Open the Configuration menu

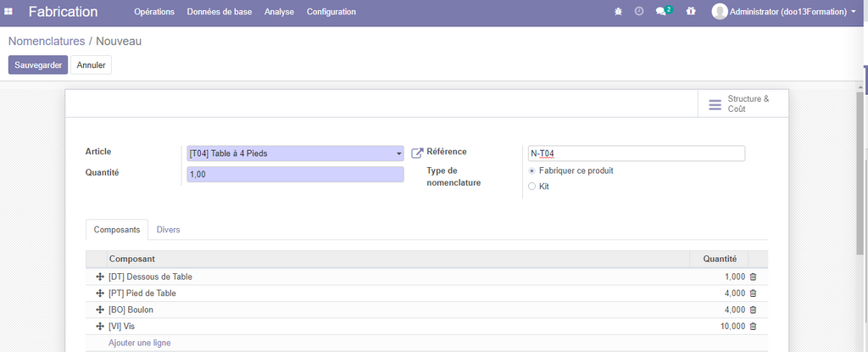tap(331, 12)
